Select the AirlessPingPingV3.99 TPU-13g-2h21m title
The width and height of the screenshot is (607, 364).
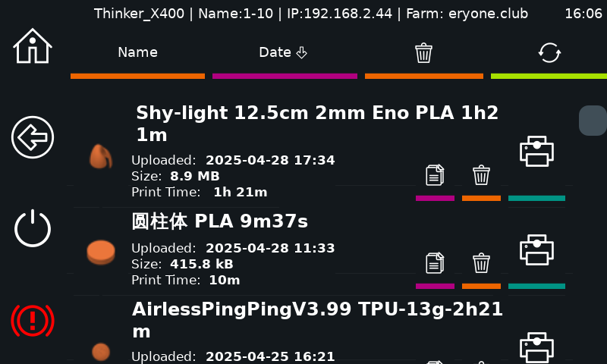(x=317, y=320)
